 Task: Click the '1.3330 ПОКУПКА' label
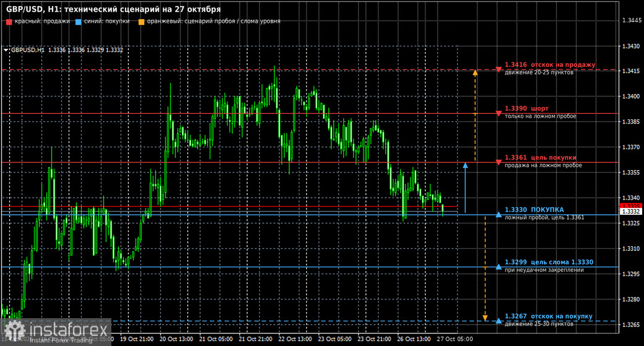click(x=535, y=210)
